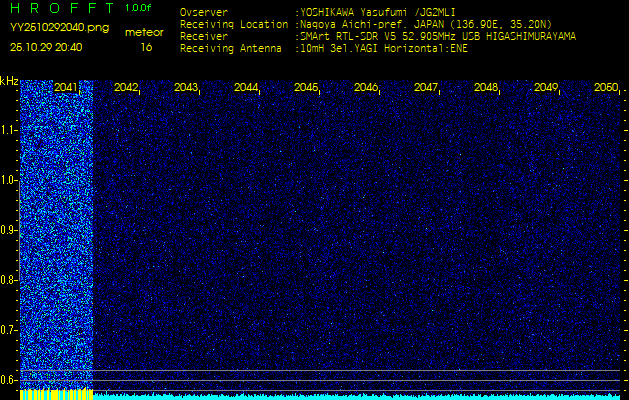Viewport: 629px width, 400px height.
Task: Select the YY2510292040.png filename label
Action: click(x=60, y=28)
